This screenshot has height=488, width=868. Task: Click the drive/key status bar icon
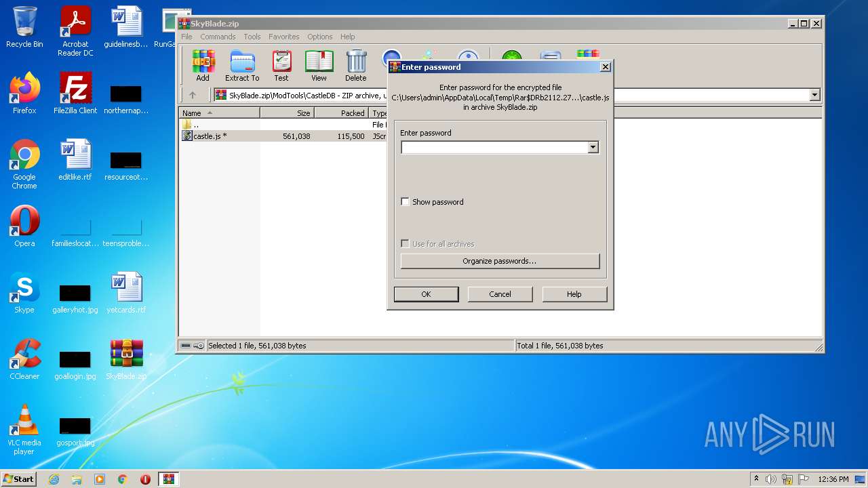click(192, 346)
